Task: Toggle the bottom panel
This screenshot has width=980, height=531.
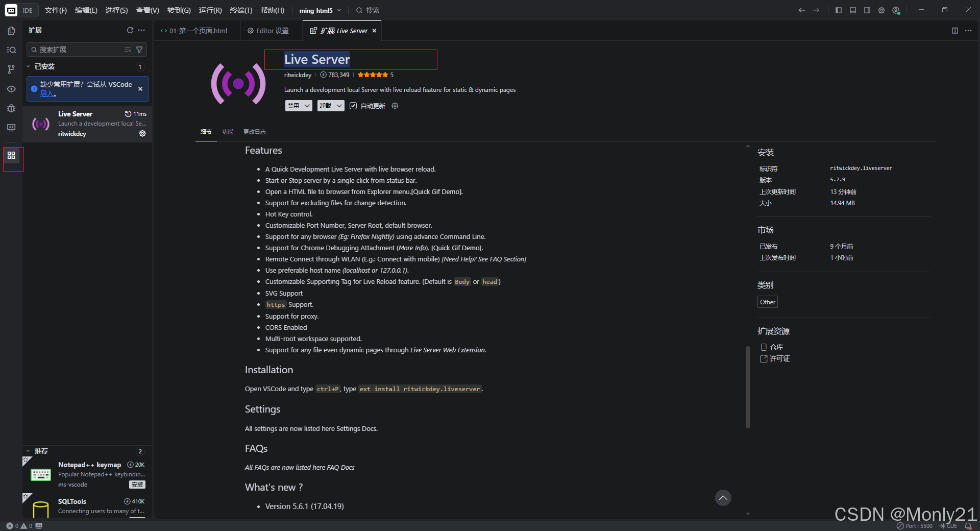Action: [x=853, y=10]
